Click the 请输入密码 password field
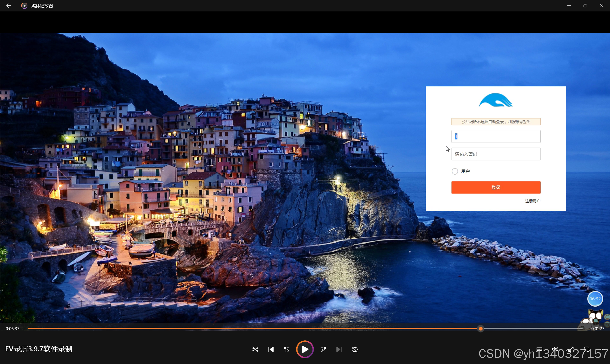 pyautogui.click(x=496, y=154)
